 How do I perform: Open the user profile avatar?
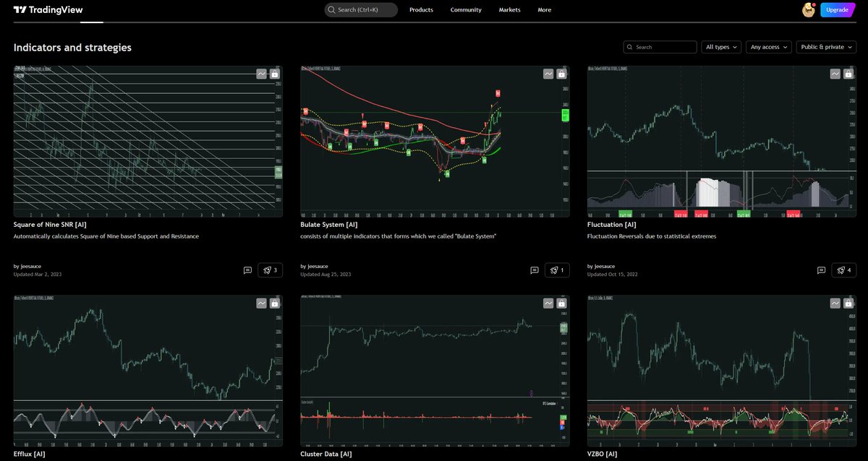pos(809,10)
